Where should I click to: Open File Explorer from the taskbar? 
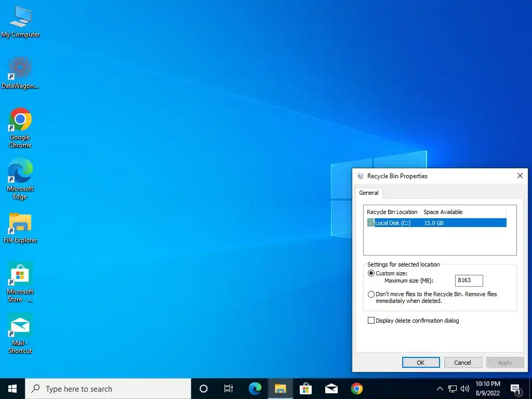click(280, 389)
